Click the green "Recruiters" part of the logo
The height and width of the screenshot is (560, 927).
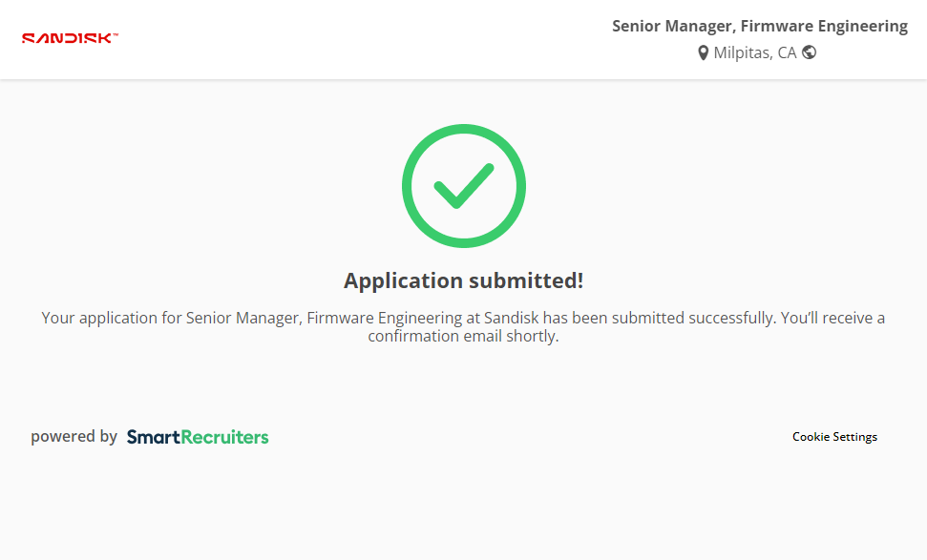(224, 437)
